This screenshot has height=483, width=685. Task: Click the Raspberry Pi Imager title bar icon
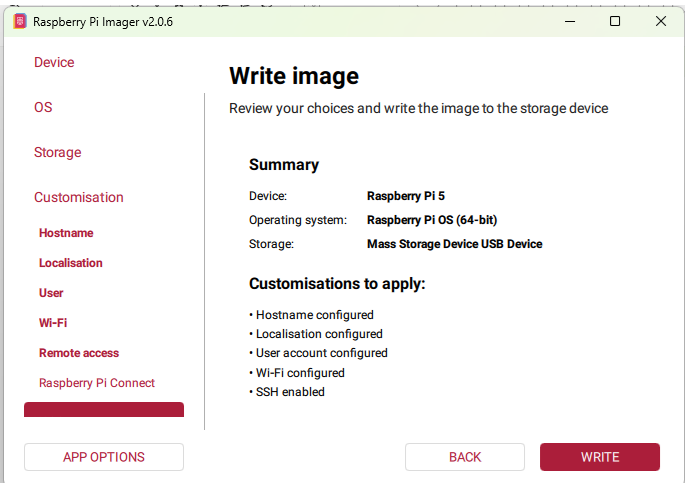[x=20, y=21]
